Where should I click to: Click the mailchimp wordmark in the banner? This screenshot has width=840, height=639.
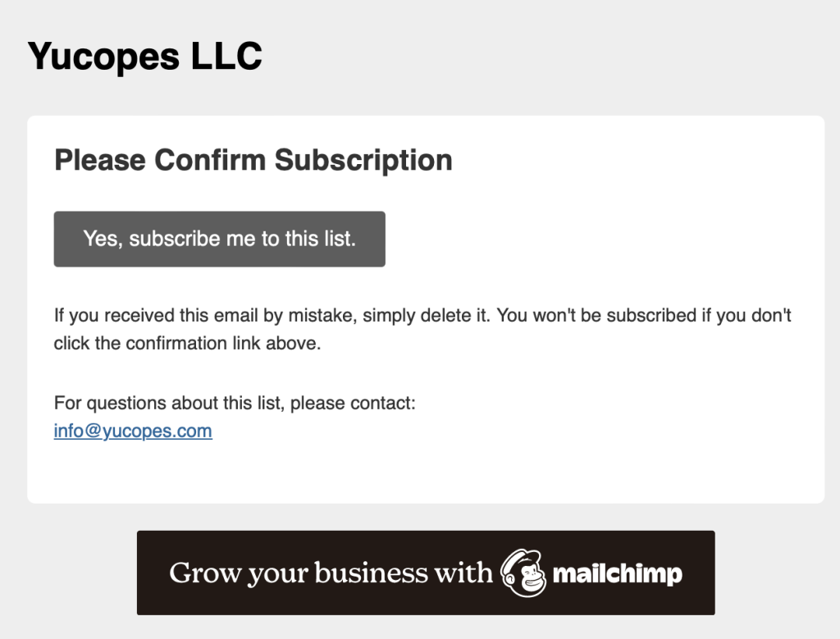[x=617, y=574]
